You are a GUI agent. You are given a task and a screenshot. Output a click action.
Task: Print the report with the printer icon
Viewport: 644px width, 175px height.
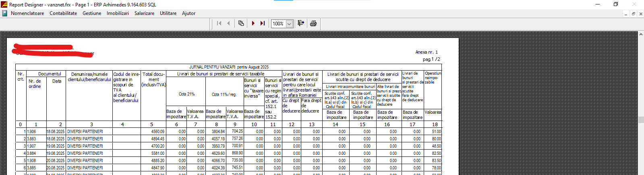[313, 23]
